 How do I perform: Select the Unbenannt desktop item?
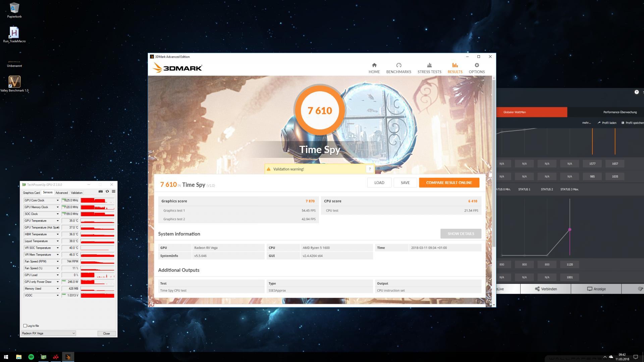click(14, 64)
